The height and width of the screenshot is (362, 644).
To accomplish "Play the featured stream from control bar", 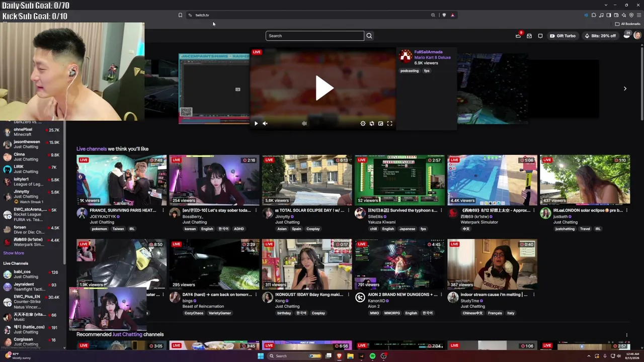I will pos(256,124).
